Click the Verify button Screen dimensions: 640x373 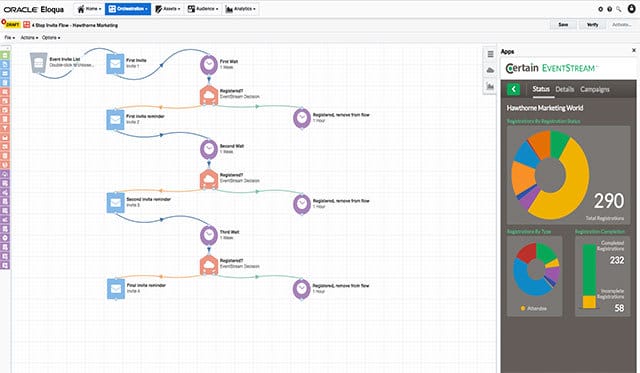[592, 25]
